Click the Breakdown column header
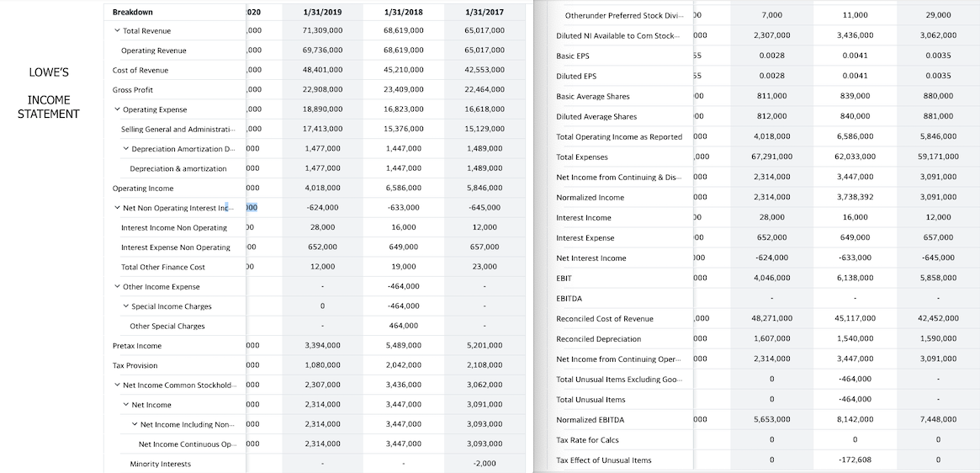This screenshot has width=980, height=473. pos(133,12)
